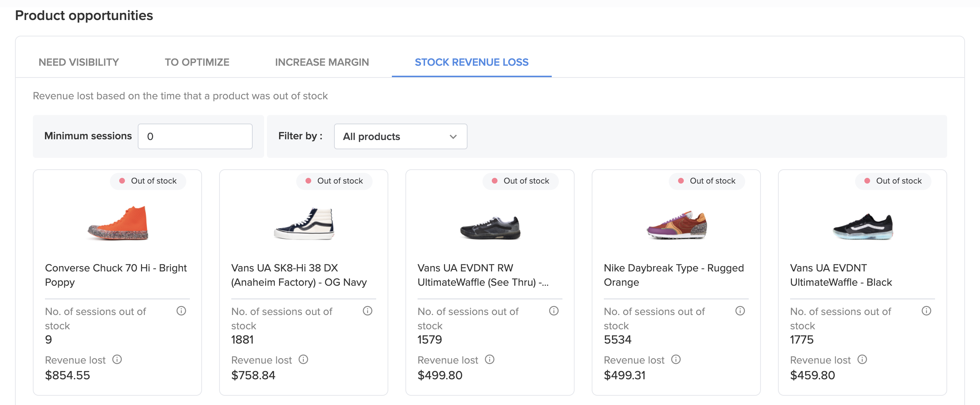Click the chevron arrow in Filter by dropdown
The image size is (980, 405).
click(x=453, y=137)
